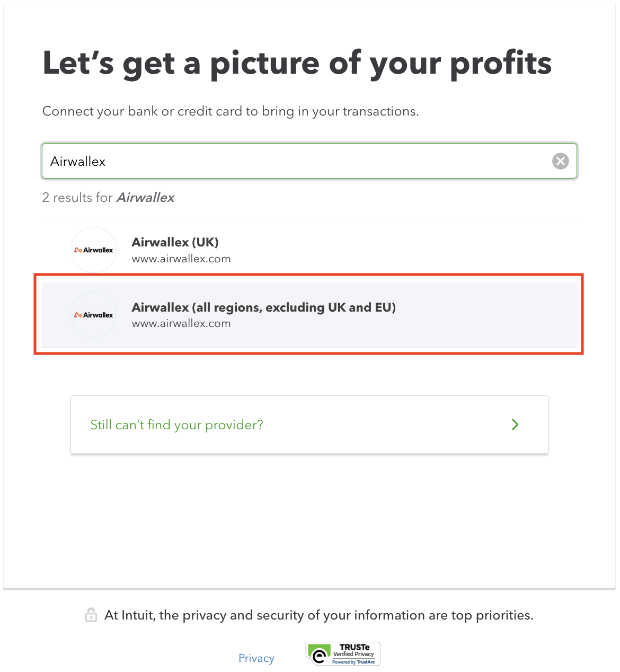Click the padlock icon near Intuit statement
Screen dimensions: 620x672
[x=91, y=615]
